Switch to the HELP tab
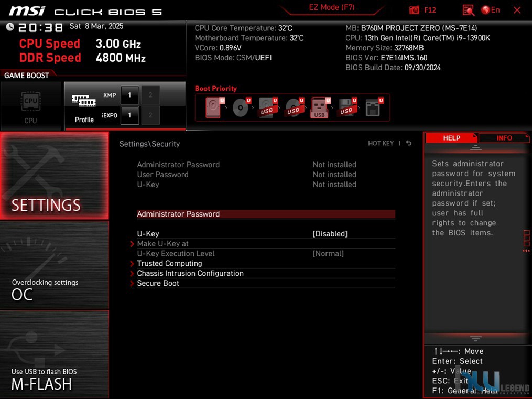The height and width of the screenshot is (399, 532). (x=451, y=138)
